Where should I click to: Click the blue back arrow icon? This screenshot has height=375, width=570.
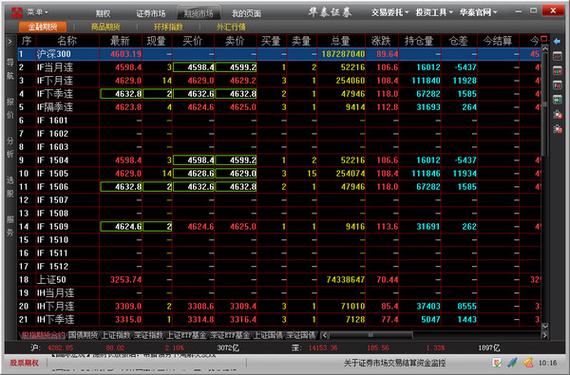pyautogui.click(x=557, y=41)
